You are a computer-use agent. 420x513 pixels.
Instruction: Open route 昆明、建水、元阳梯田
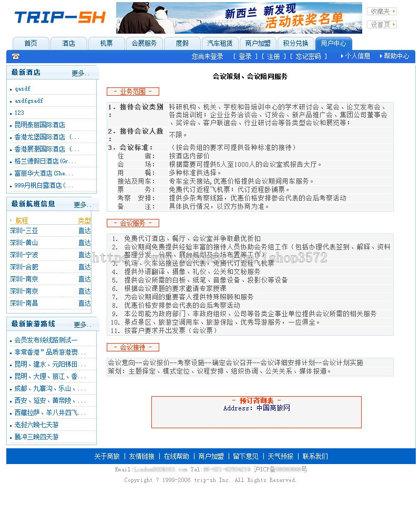point(50,365)
